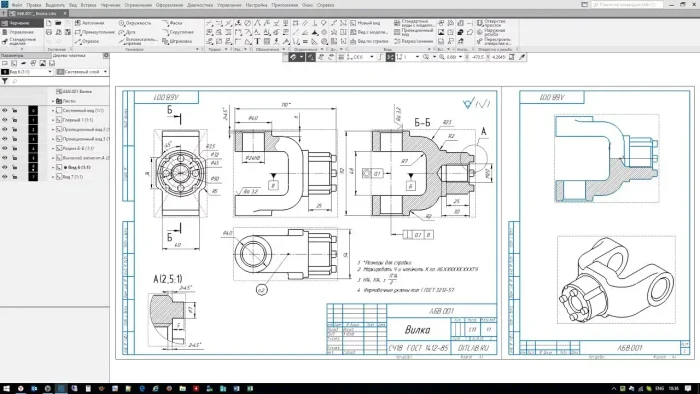700x394 pixels.
Task: Click Стандартные виды с модели tool
Action: coord(414,23)
